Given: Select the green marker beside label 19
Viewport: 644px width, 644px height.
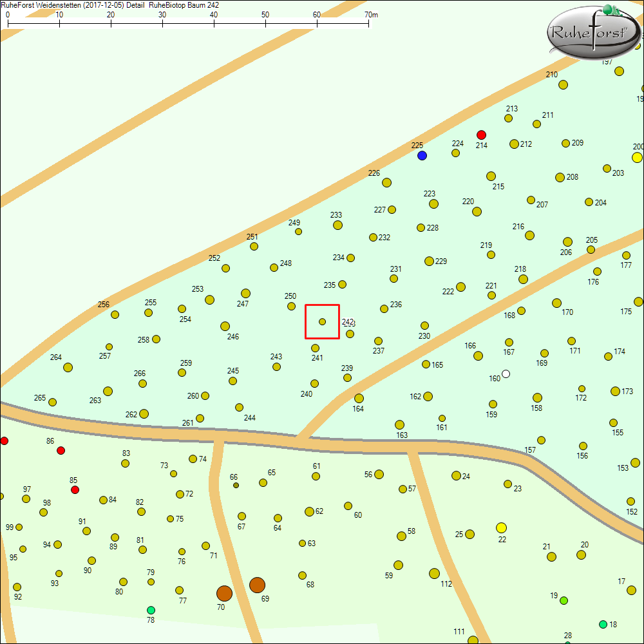Looking at the screenshot, I should click(564, 600).
